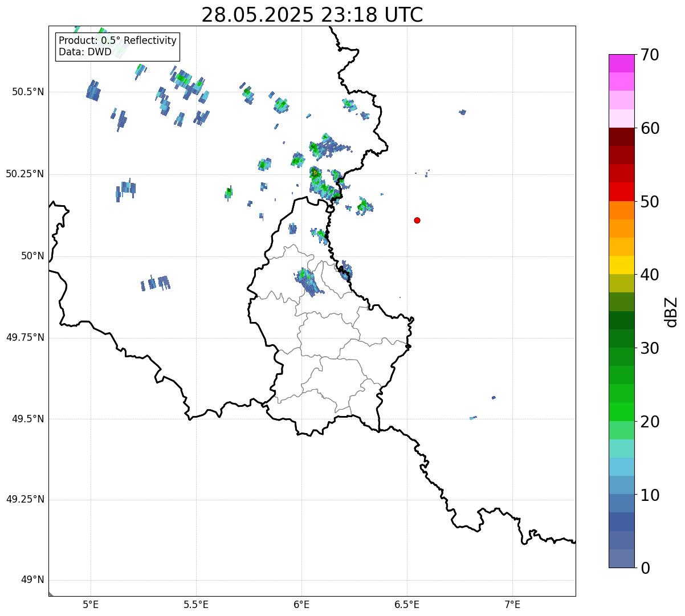685x616 pixels.
Task: Click the 50.25°N latitude label
Action: 25,174
